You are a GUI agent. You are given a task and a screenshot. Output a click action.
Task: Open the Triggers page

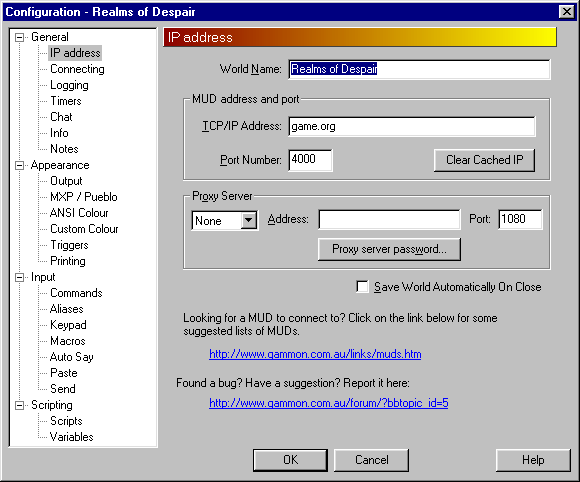point(70,245)
